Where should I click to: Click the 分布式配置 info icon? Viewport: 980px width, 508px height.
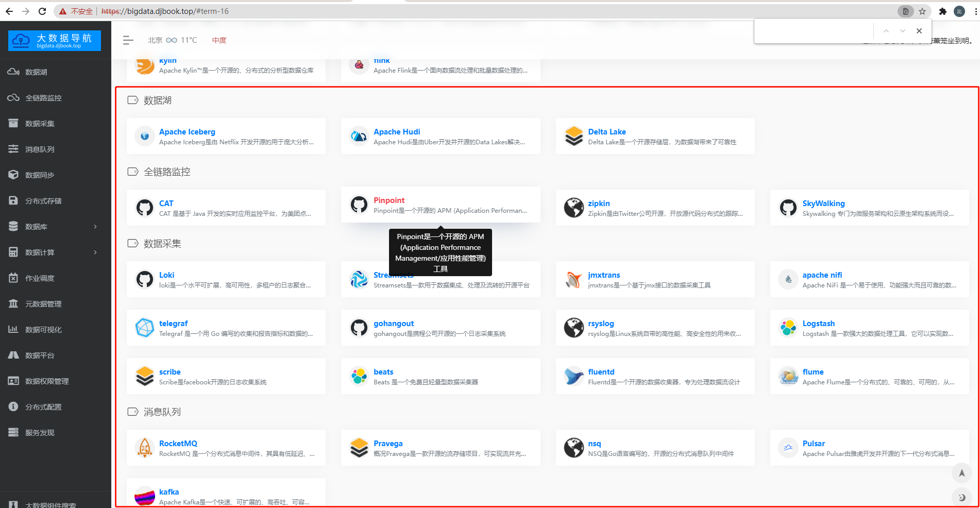pyautogui.click(x=13, y=407)
